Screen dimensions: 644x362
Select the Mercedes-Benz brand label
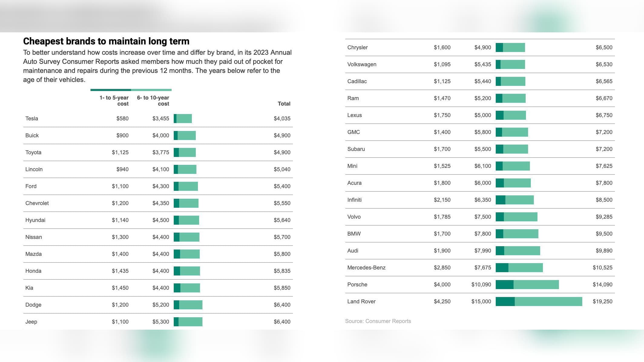pos(366,268)
